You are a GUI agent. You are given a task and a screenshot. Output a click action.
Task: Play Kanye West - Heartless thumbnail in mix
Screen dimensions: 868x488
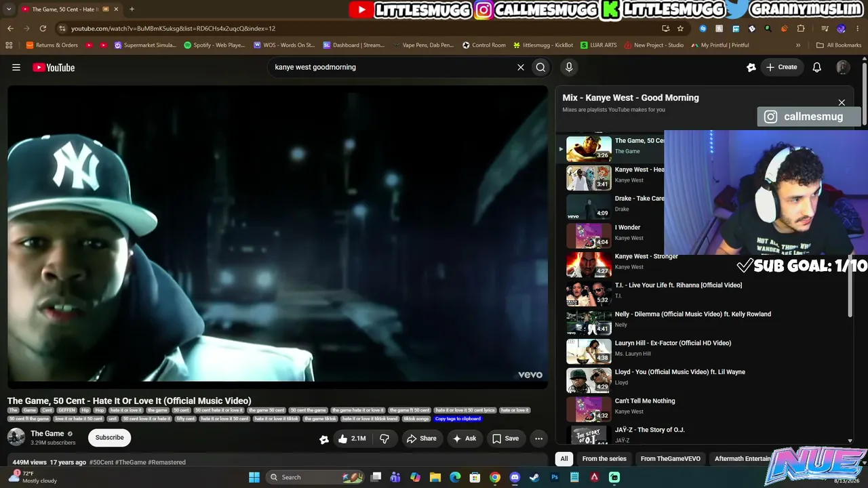(x=589, y=178)
